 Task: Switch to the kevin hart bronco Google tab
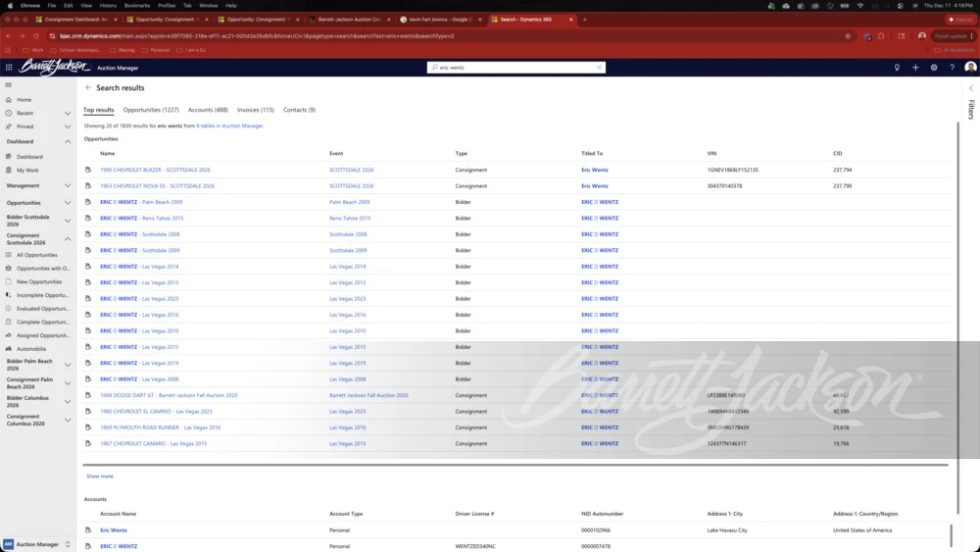[x=441, y=20]
